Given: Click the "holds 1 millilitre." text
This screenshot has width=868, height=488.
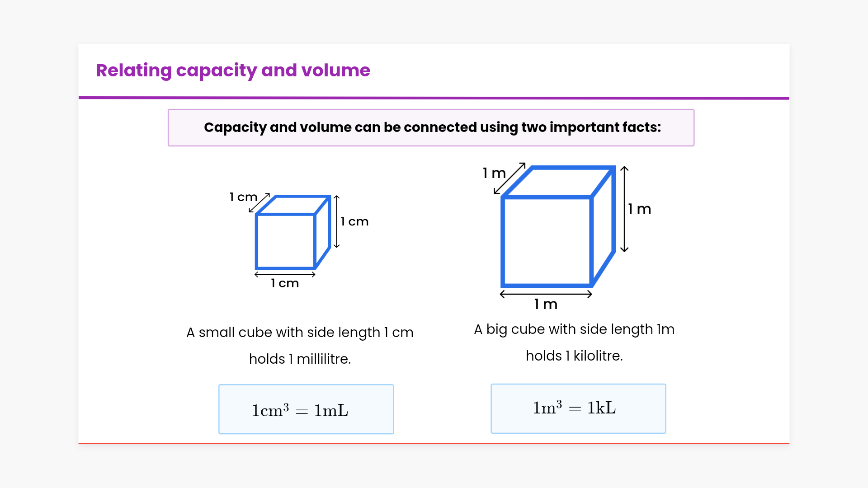Looking at the screenshot, I should 300,359.
